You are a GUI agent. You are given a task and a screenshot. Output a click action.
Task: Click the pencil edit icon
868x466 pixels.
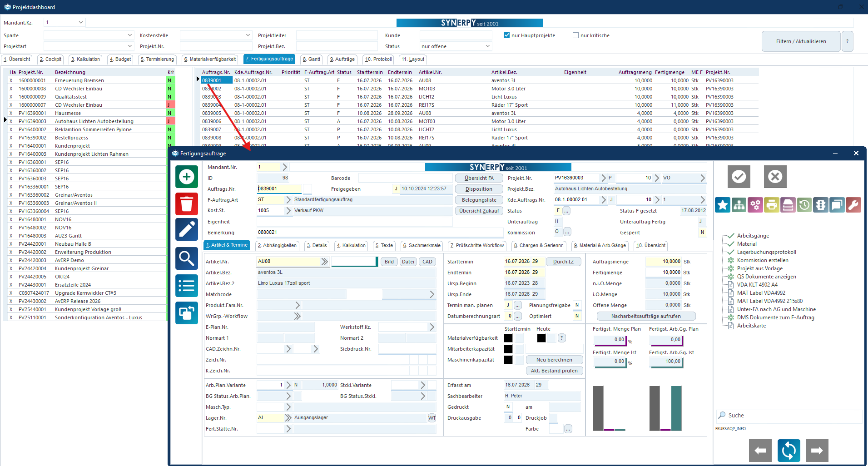(187, 229)
